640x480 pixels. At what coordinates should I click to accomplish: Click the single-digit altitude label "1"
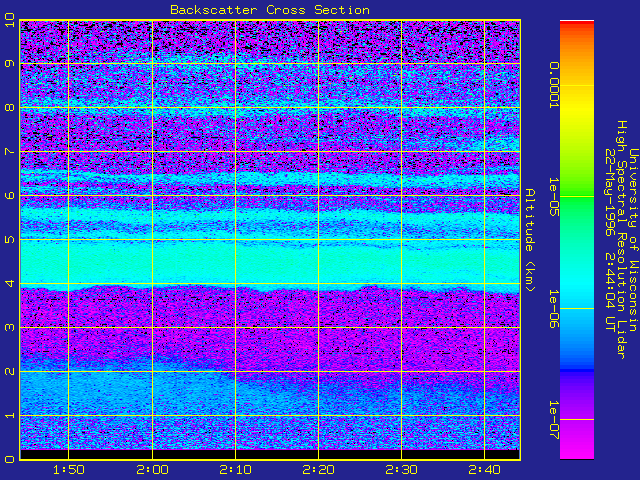click(x=10, y=416)
